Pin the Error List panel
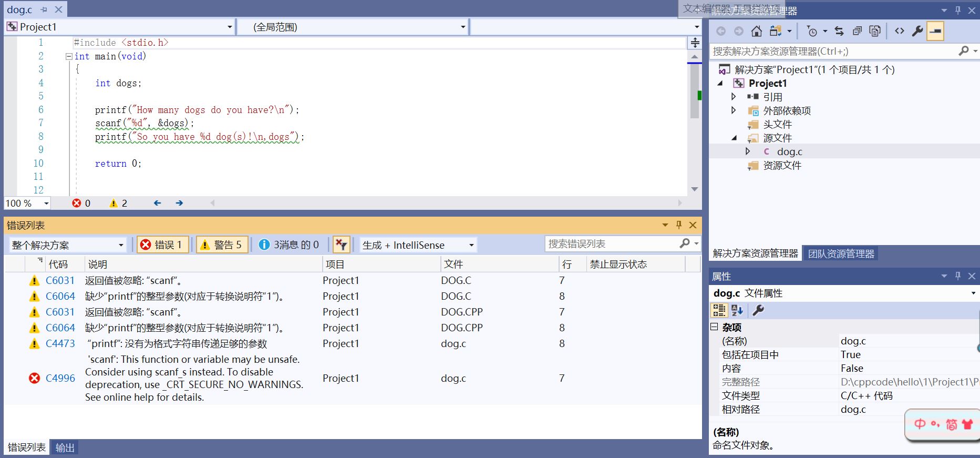Image resolution: width=980 pixels, height=458 pixels. tap(679, 225)
